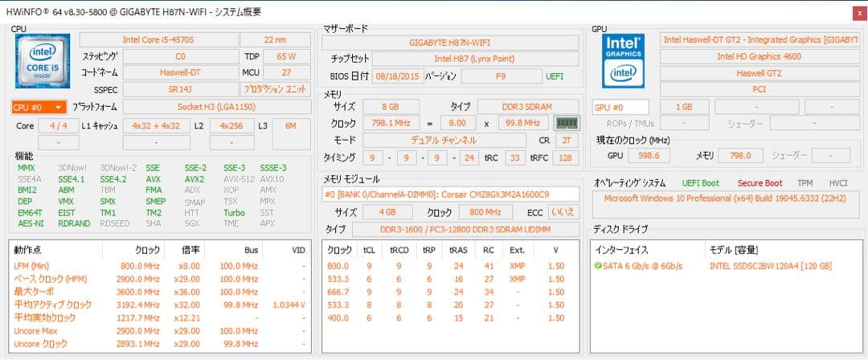The width and height of the screenshot is (868, 360).
Task: Click the RDRAND feature label
Action: [x=74, y=223]
